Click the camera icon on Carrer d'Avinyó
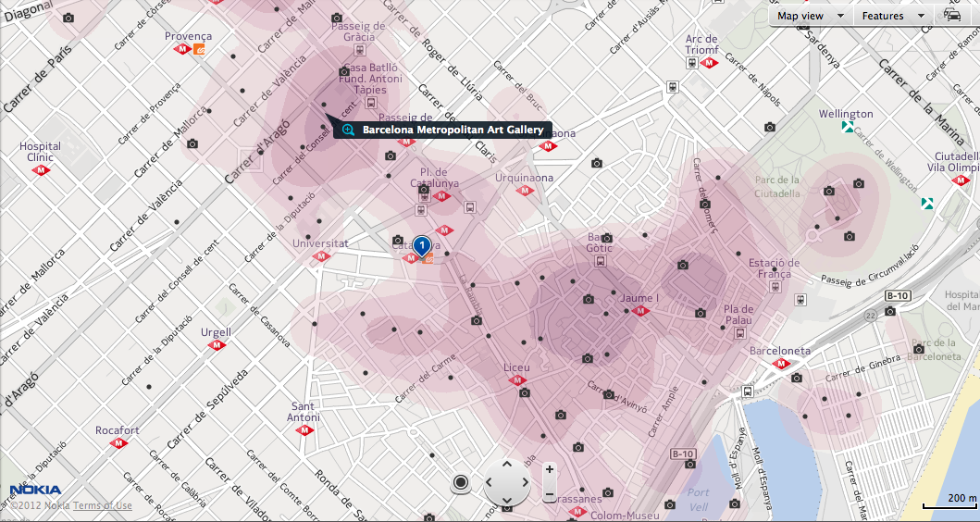This screenshot has width=980, height=522. click(608, 394)
